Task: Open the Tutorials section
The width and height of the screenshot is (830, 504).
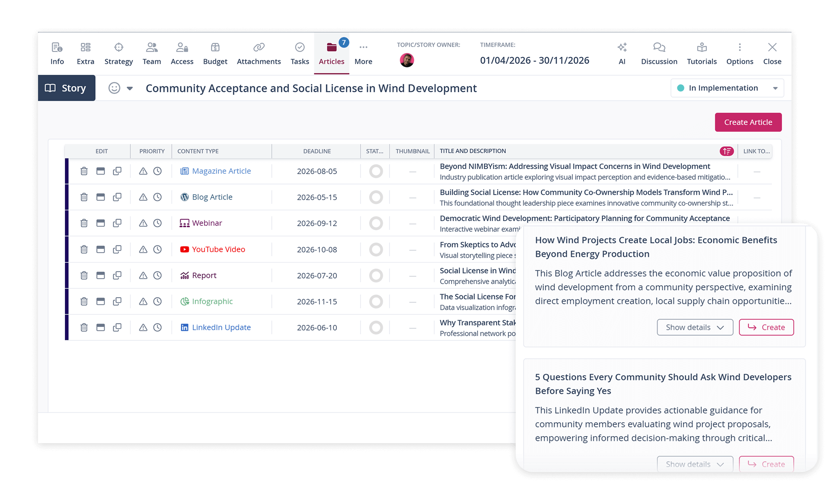Action: tap(702, 53)
